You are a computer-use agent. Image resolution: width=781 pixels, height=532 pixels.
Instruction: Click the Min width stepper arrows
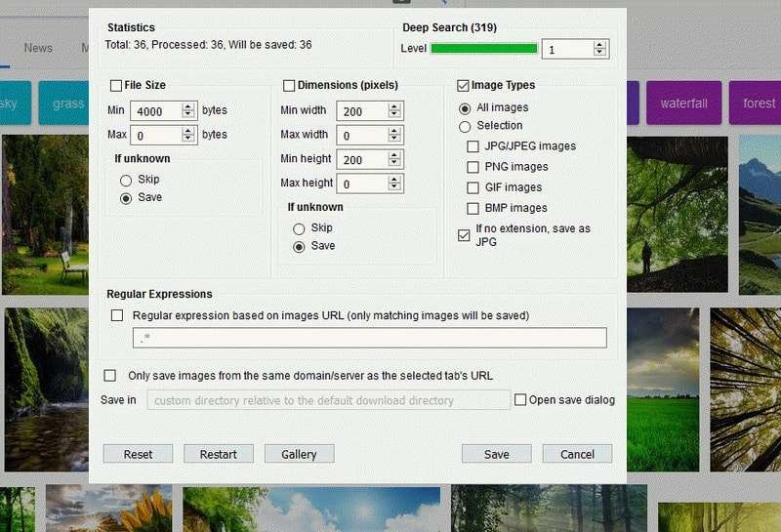[x=394, y=111]
